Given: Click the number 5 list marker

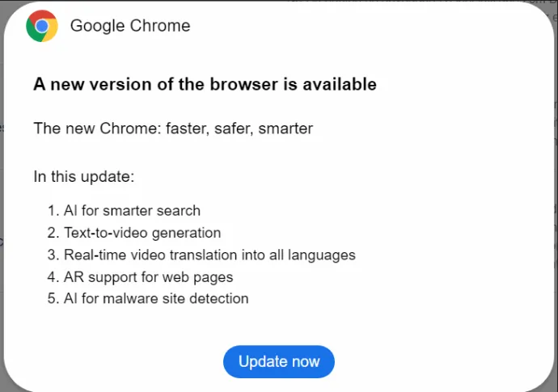Looking at the screenshot, I should (53, 299).
